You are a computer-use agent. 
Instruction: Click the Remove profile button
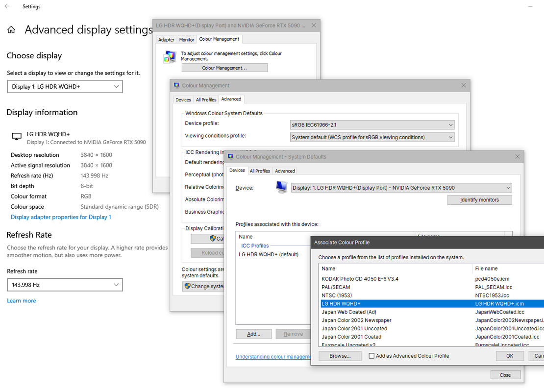pyautogui.click(x=293, y=334)
